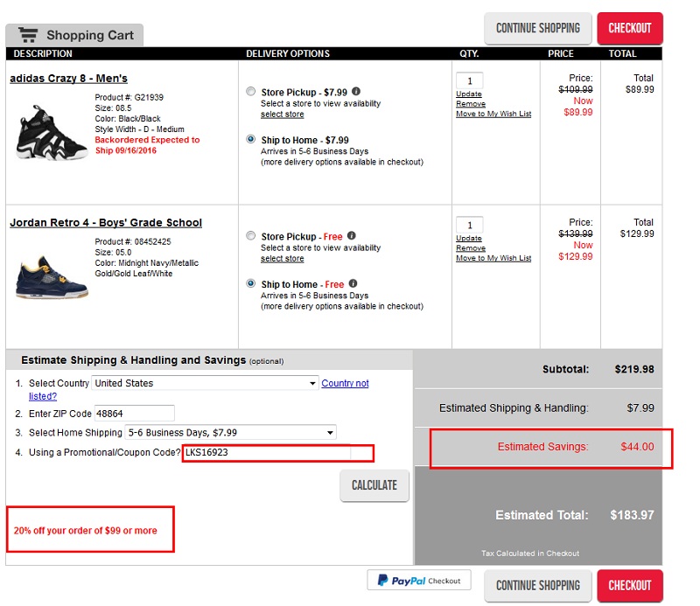Open the adidas Crazy 8 - Men's product link
Screen dimensions: 700x606
tap(69, 79)
